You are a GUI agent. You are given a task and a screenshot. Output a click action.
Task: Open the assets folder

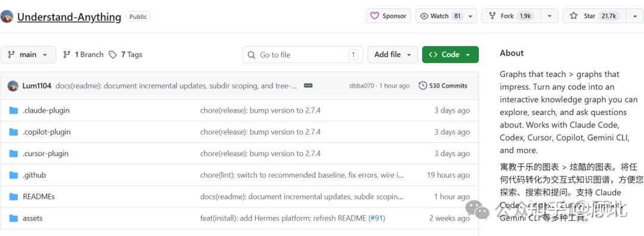tap(33, 218)
